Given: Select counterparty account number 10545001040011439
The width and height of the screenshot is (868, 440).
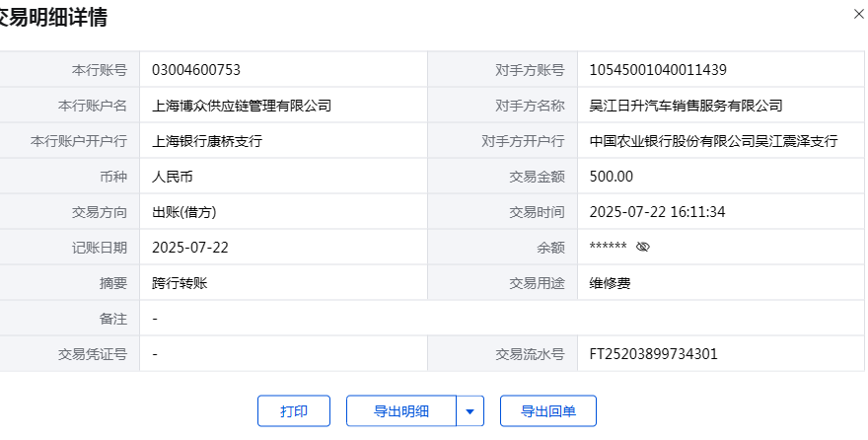Looking at the screenshot, I should tap(658, 70).
